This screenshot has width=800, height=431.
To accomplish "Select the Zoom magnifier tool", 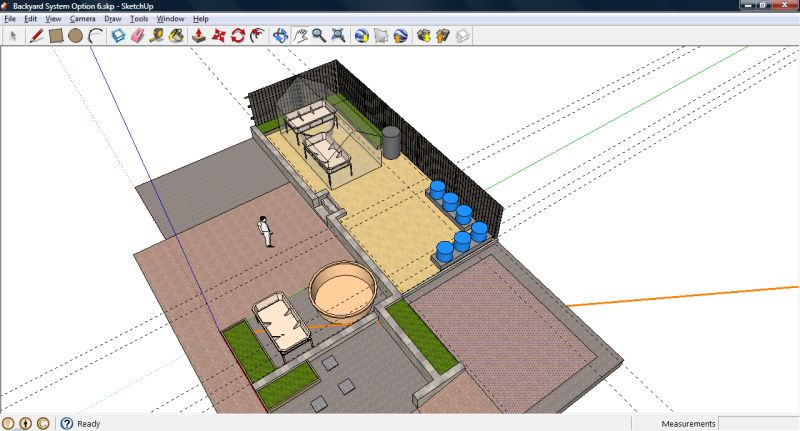I will (x=319, y=36).
